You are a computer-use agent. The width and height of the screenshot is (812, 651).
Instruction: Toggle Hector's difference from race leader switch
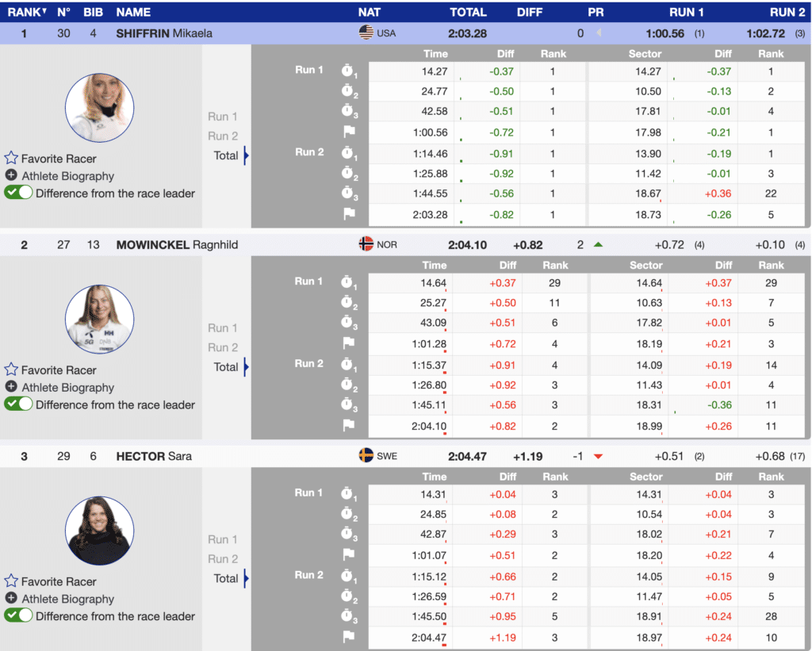click(x=18, y=616)
